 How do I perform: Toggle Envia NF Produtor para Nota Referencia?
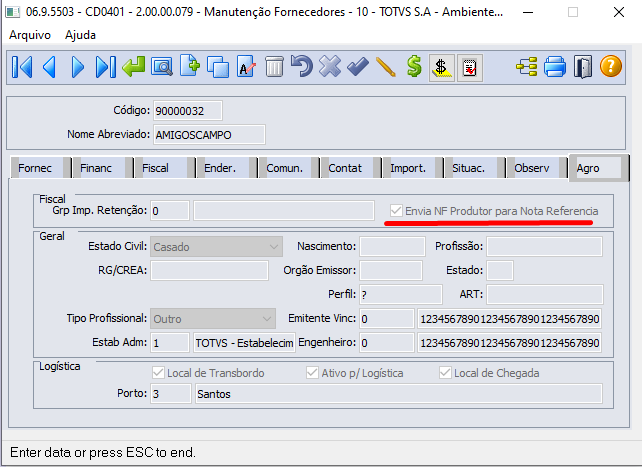click(x=396, y=211)
